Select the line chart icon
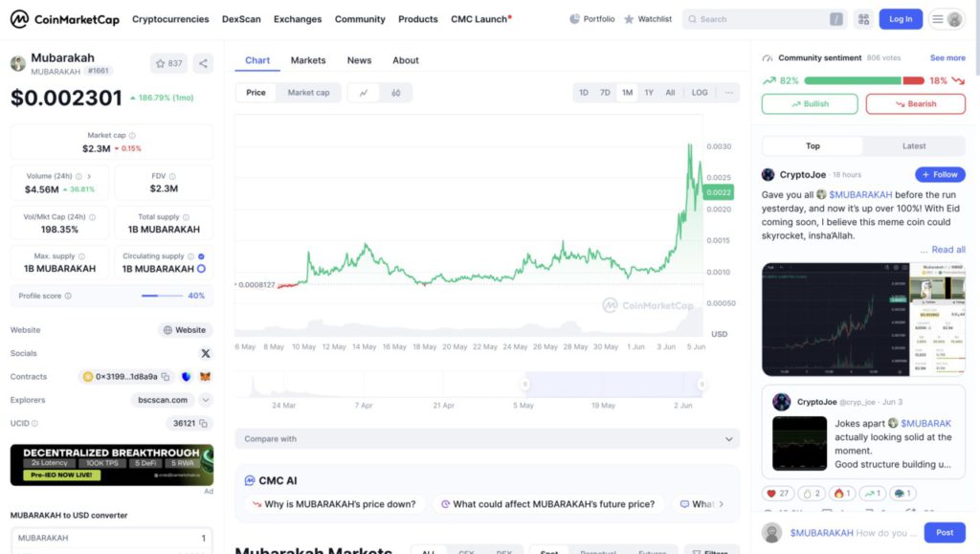This screenshot has height=554, width=980. coord(364,93)
